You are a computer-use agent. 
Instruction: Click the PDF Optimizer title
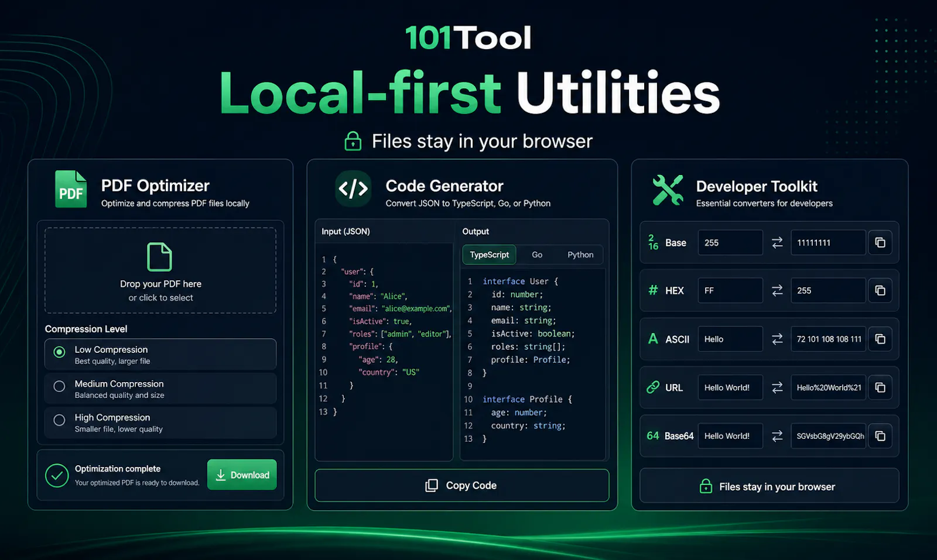(x=155, y=185)
